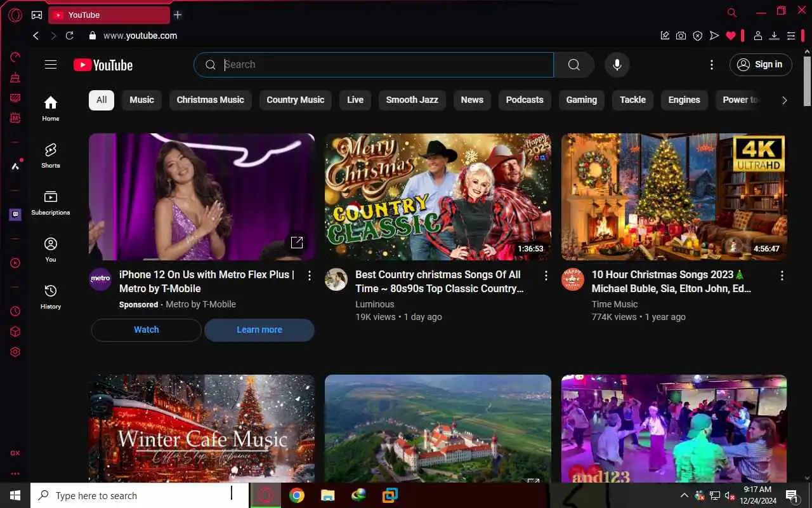Go back with the browser back arrow
This screenshot has height=508, width=812.
tap(36, 36)
